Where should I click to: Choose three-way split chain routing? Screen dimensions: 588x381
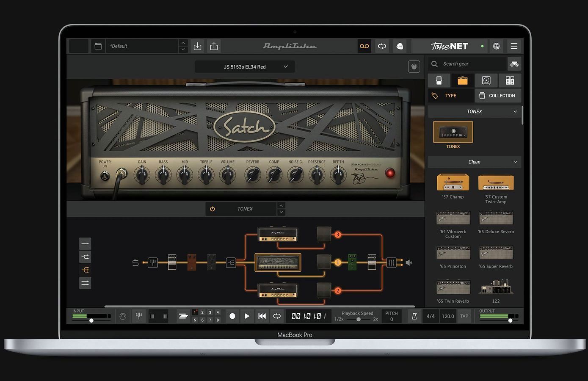point(85,270)
